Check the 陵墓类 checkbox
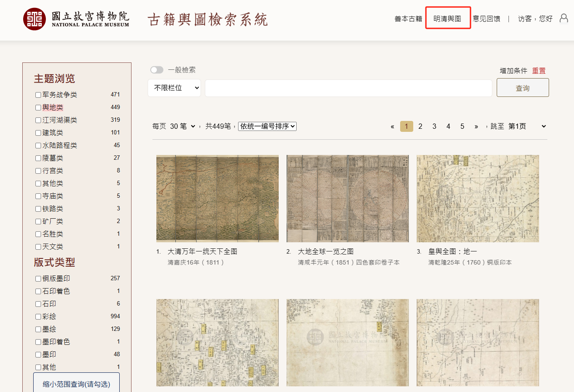The width and height of the screenshot is (574, 392). click(38, 158)
